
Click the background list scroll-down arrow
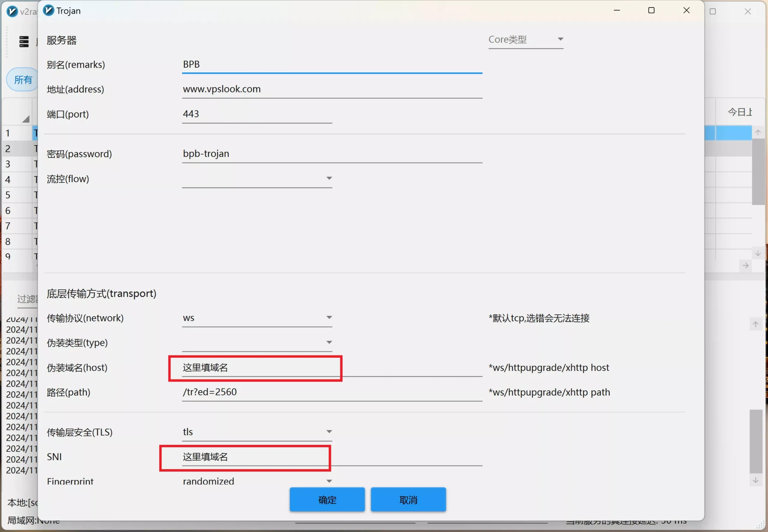758,253
